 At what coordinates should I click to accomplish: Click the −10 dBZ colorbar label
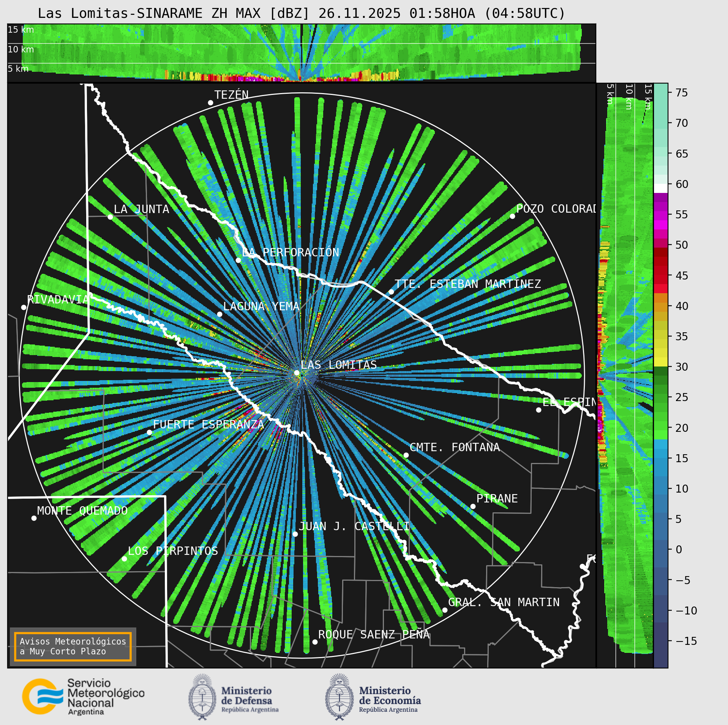click(x=686, y=611)
